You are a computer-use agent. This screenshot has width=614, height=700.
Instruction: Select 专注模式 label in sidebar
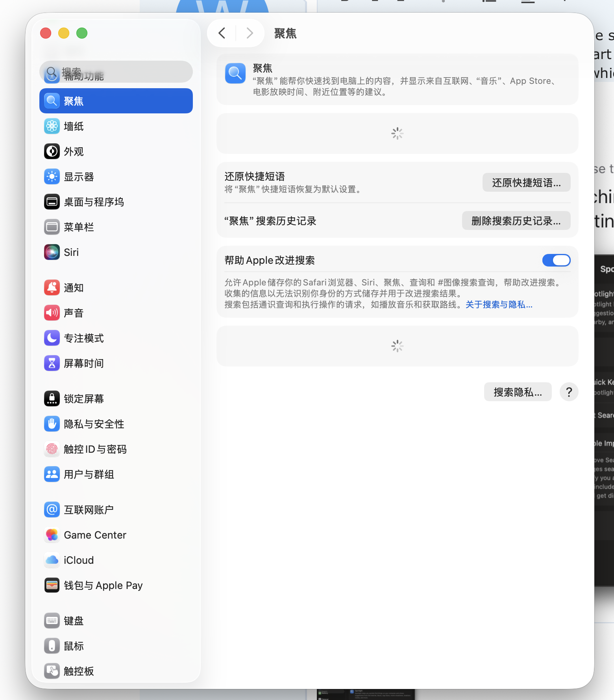(84, 338)
